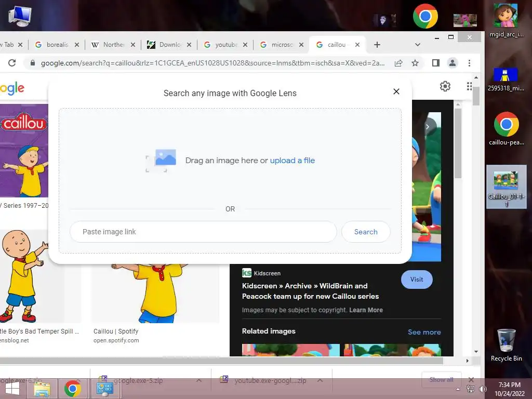Screen dimensions: 532x399
Task: Open the Kidscreen article title link
Action: click(310, 291)
